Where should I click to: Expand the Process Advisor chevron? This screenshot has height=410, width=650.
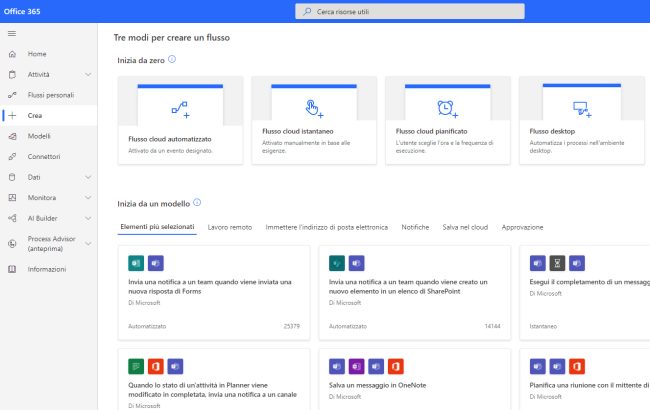tap(88, 244)
